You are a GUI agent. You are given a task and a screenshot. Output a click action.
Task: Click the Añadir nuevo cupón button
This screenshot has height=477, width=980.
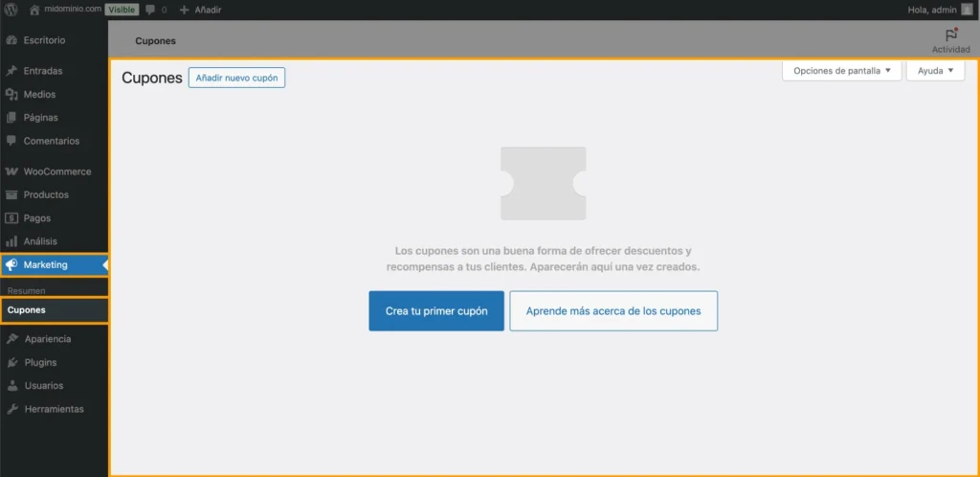tap(237, 79)
